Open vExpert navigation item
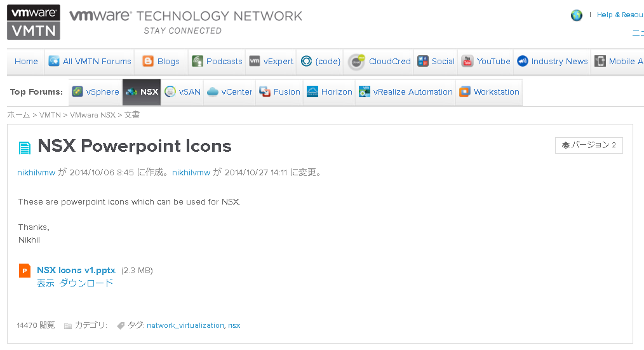Screen dimensions: 644x350 point(278,61)
